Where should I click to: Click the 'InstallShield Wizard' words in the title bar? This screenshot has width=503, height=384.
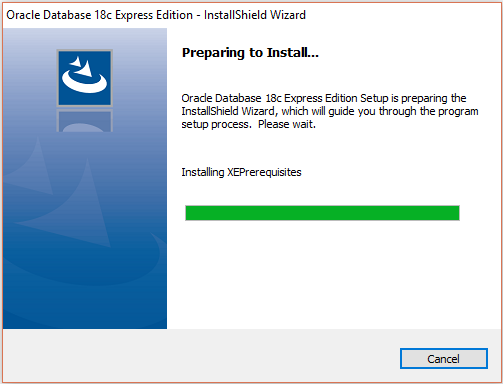pyautogui.click(x=255, y=15)
